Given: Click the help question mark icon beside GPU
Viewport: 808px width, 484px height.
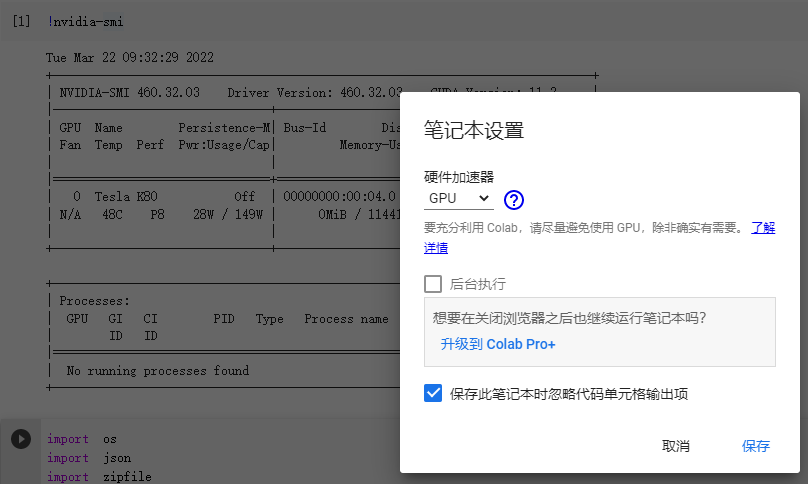Looking at the screenshot, I should click(514, 199).
